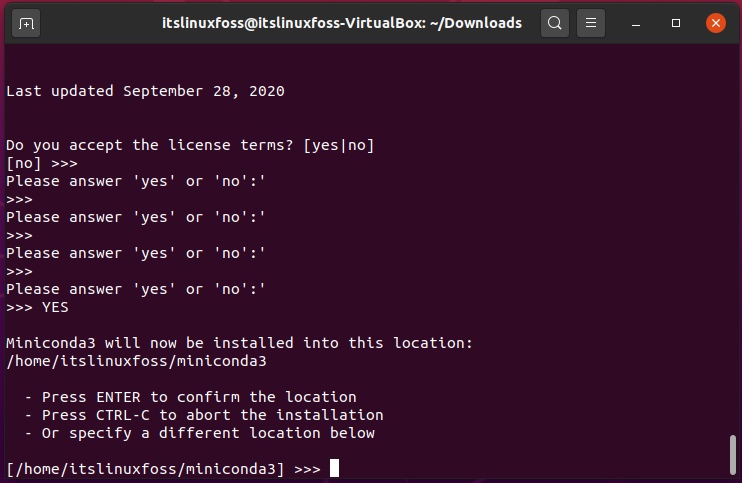742x483 pixels.
Task: Click the 'Miniconda3 will now be installed' line
Action: coord(239,343)
